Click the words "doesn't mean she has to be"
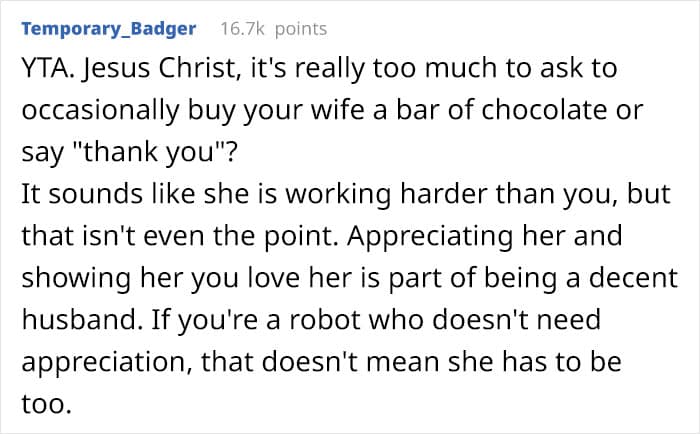This screenshot has width=700, height=434. tap(442, 362)
